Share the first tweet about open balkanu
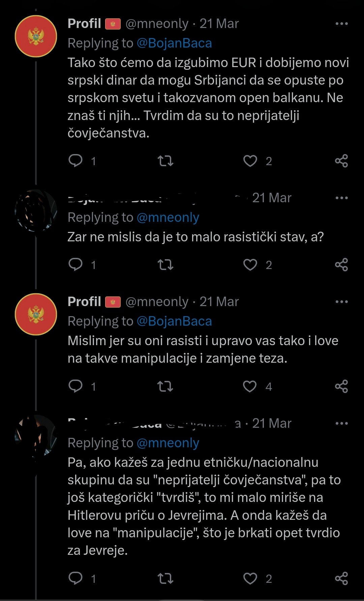Viewport: 364px width, 601px height. [x=341, y=161]
